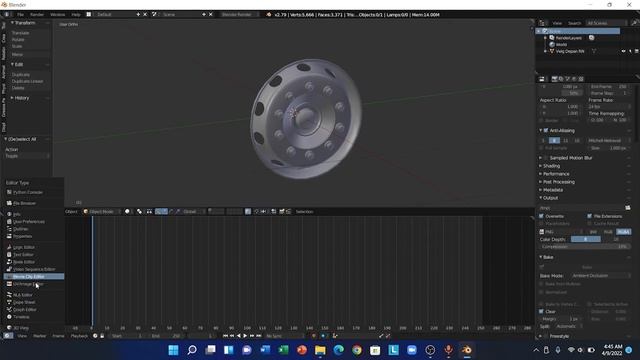Screen dimensions: 640x360
Task: Select RGBA color mode button
Action: click(x=624, y=232)
